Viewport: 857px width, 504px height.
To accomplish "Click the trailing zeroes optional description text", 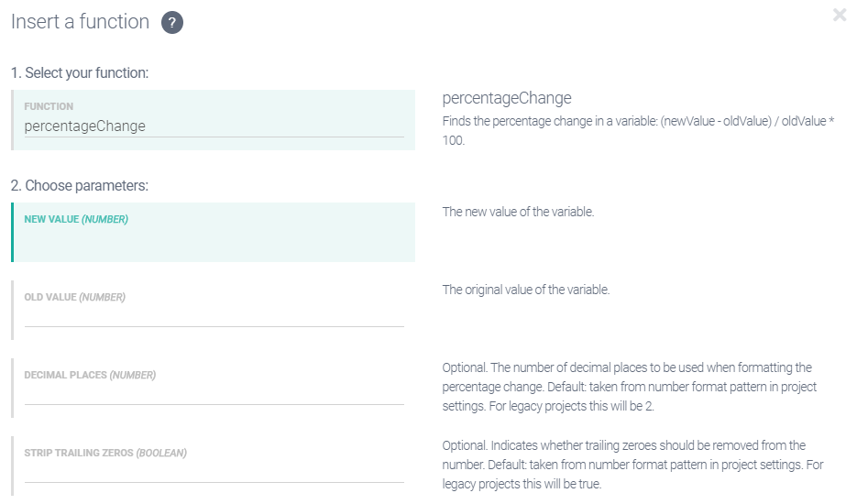I will (632, 465).
